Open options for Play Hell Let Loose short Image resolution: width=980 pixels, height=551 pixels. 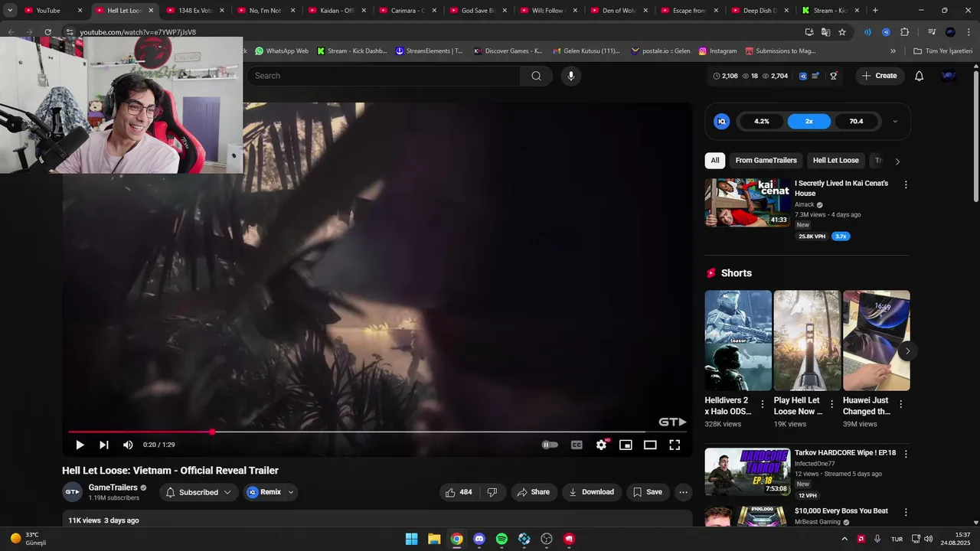click(x=831, y=404)
